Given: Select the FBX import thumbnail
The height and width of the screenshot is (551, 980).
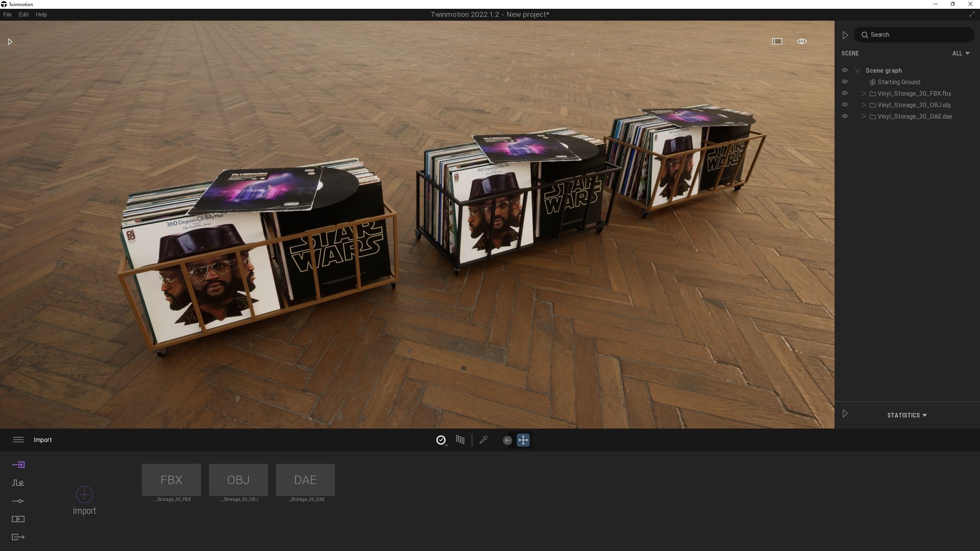Looking at the screenshot, I should coord(171,480).
